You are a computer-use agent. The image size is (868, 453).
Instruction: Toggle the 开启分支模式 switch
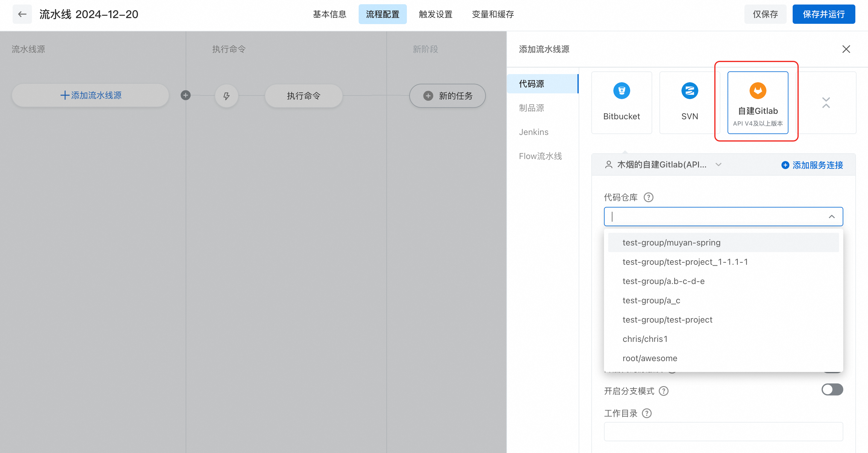(832, 390)
